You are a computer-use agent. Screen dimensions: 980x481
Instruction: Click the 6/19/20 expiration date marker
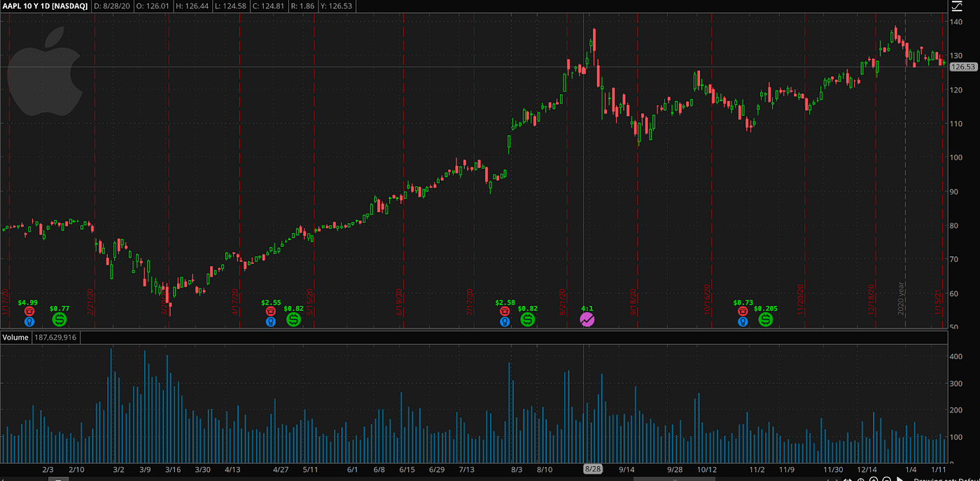[400, 302]
